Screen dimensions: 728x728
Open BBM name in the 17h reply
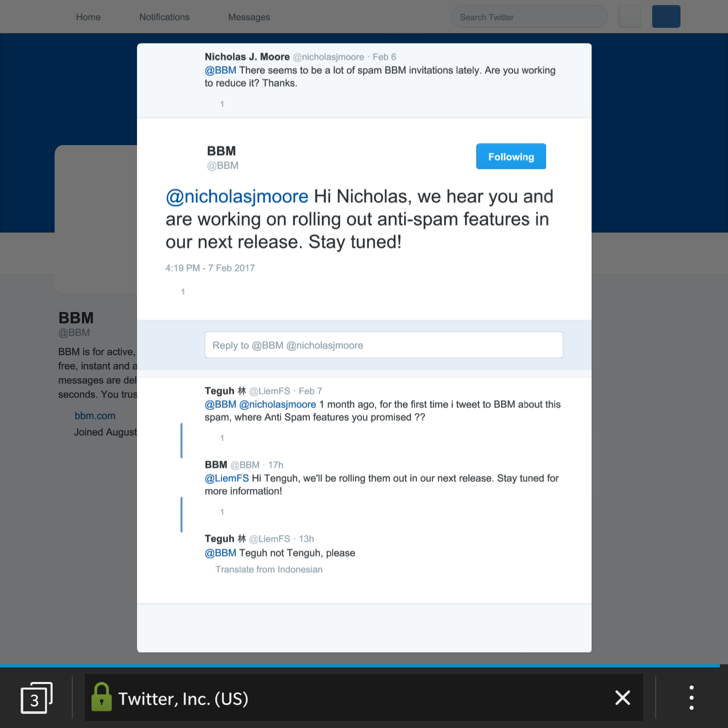coord(216,465)
